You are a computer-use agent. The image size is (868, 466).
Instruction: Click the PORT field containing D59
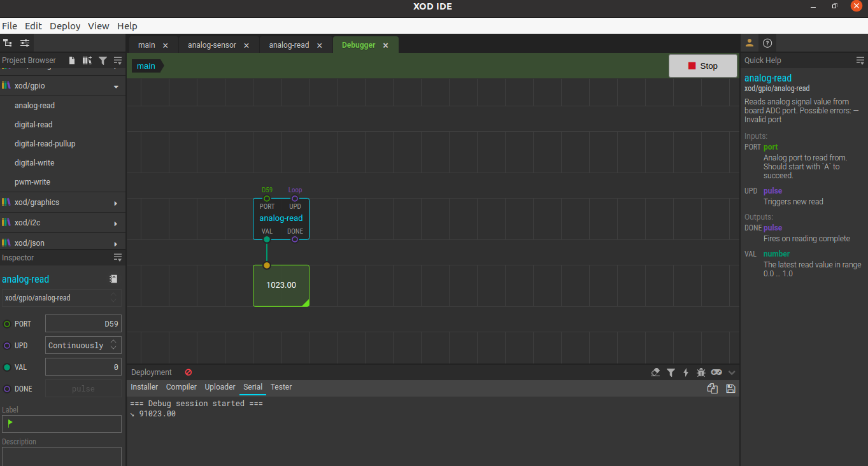coord(83,323)
